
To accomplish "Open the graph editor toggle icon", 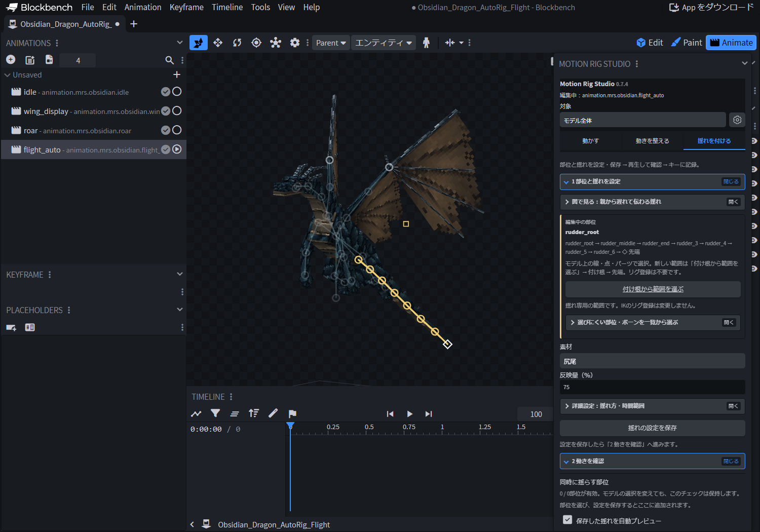I will [x=196, y=413].
